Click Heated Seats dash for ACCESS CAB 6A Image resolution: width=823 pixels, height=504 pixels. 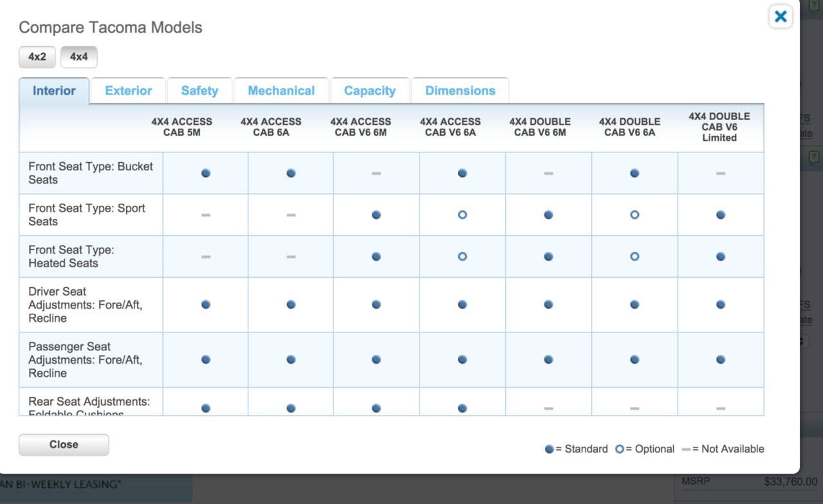click(291, 256)
